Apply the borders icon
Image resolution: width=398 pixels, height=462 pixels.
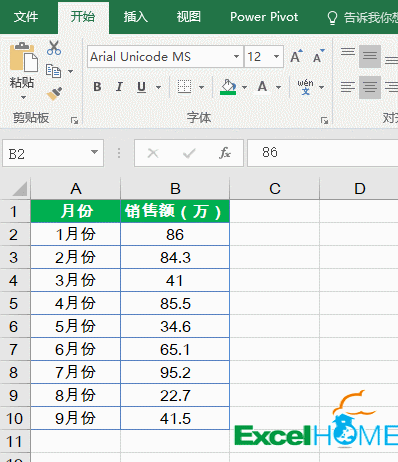pos(184,87)
